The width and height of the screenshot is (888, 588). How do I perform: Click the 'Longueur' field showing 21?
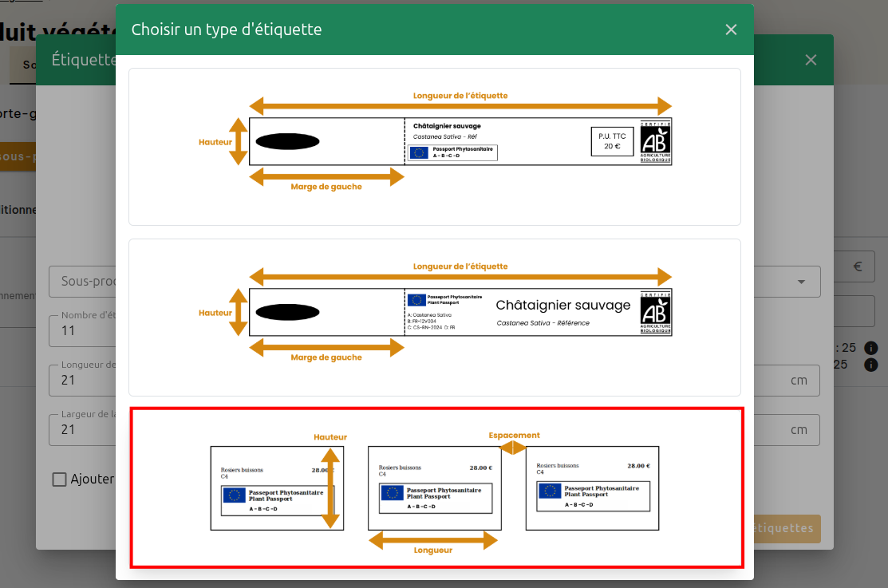point(83,380)
